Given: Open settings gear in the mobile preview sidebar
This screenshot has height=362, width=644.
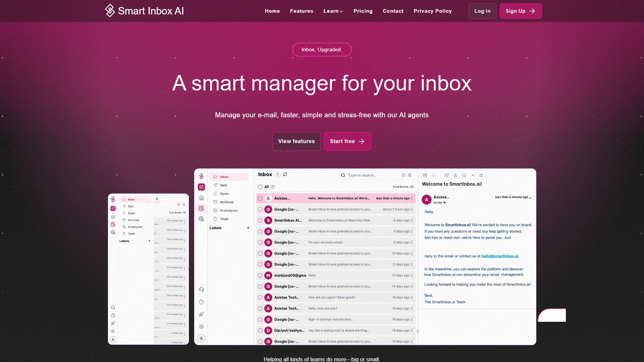Looking at the screenshot, I should (113, 331).
